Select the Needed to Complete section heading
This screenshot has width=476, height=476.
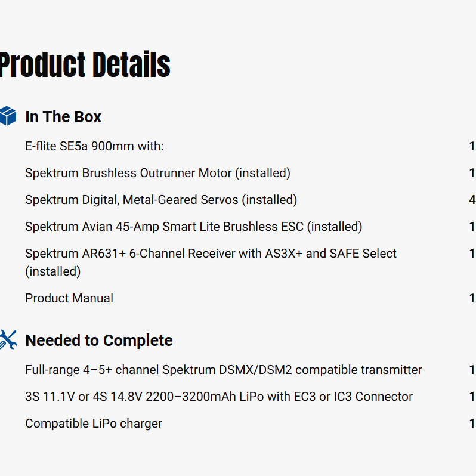tap(98, 341)
